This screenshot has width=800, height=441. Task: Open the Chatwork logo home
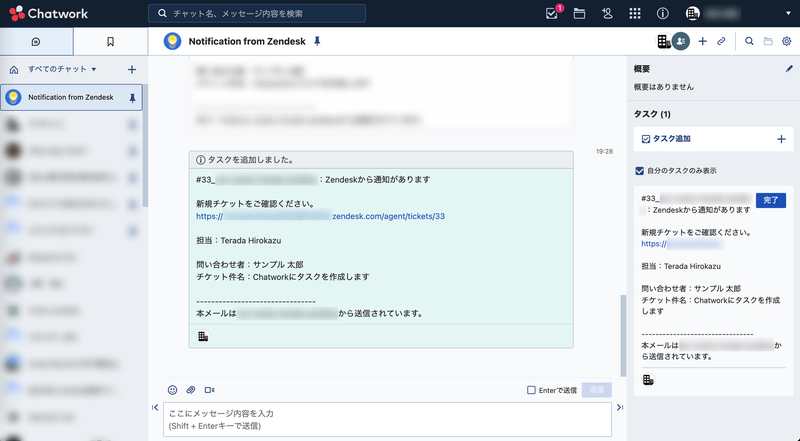click(48, 13)
